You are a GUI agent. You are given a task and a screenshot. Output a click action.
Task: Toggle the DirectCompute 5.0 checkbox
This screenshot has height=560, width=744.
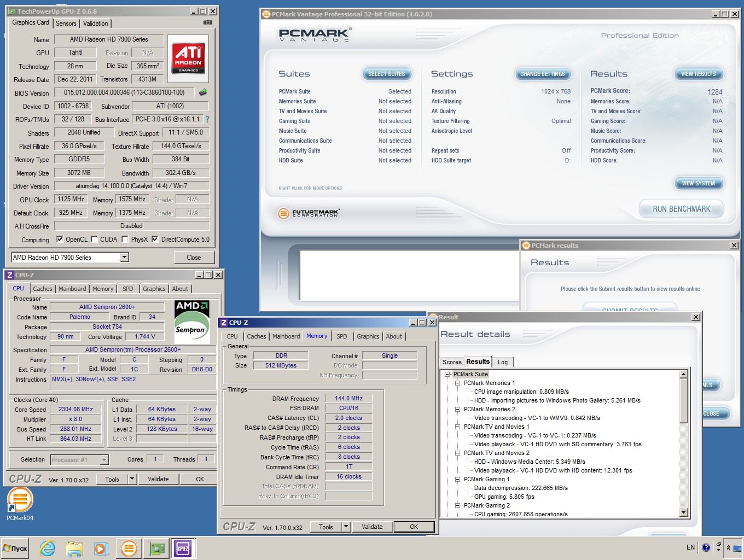[155, 239]
